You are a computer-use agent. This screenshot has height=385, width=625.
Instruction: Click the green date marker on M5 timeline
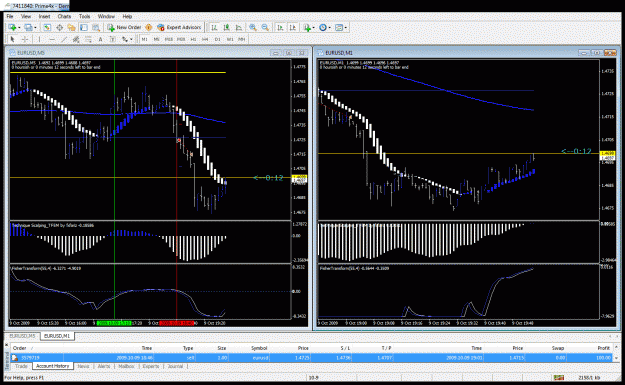(x=114, y=323)
